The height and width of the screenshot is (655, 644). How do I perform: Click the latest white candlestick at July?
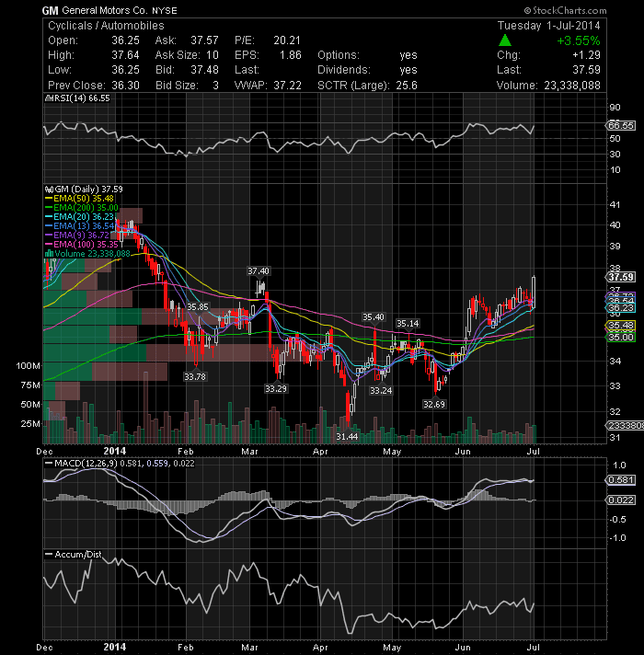(x=534, y=292)
